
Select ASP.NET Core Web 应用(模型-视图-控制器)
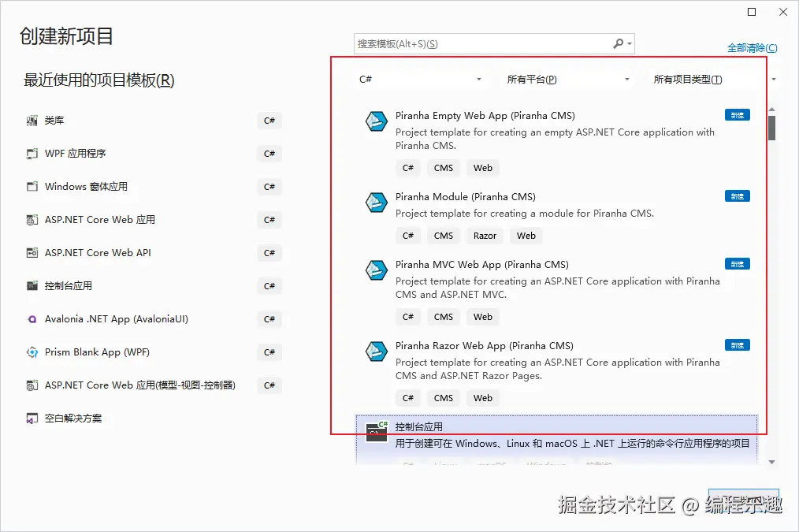pos(154,385)
